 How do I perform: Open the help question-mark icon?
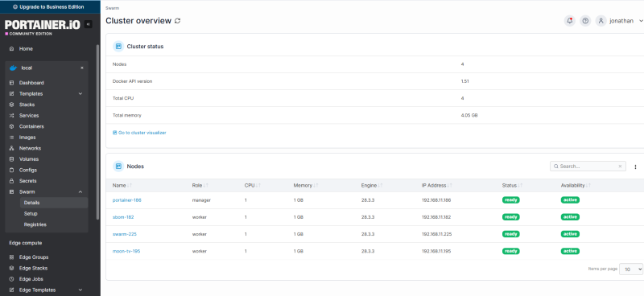585,21
